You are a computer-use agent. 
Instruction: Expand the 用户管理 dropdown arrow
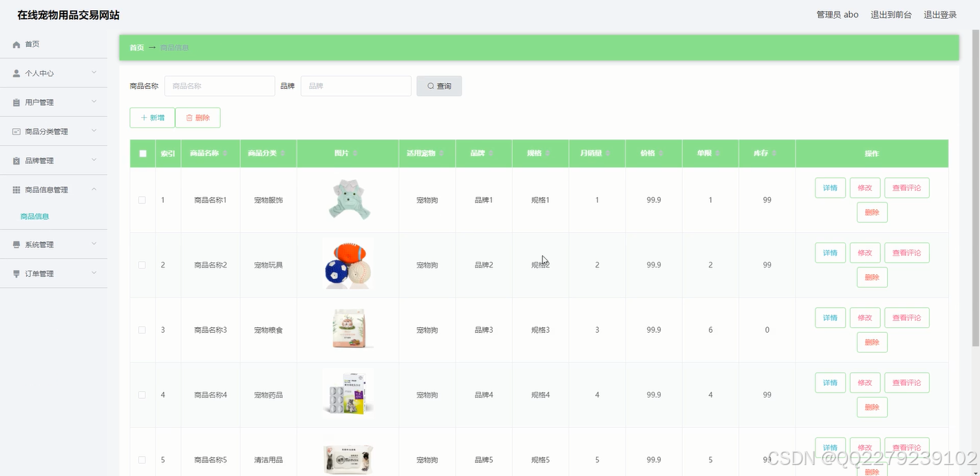point(94,102)
